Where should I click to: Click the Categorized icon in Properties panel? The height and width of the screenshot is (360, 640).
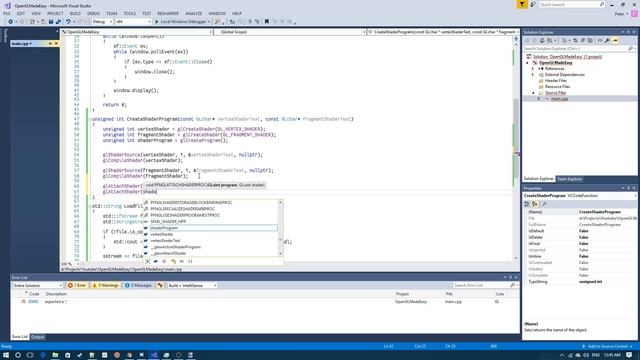[527, 204]
